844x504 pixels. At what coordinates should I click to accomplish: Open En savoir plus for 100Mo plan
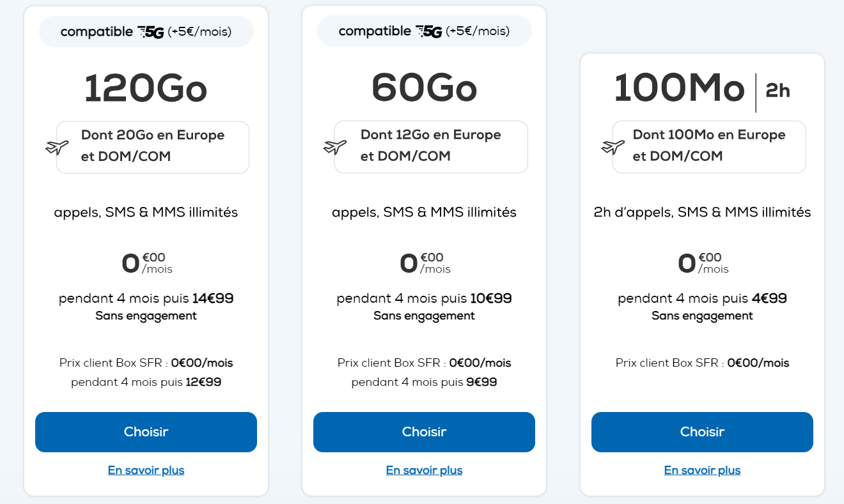click(702, 470)
